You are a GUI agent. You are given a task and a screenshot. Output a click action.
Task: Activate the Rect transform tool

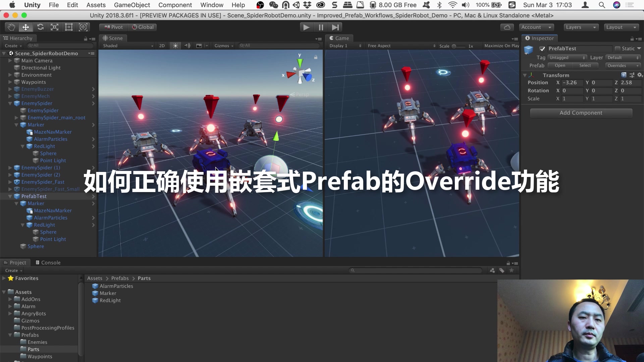coord(69,27)
